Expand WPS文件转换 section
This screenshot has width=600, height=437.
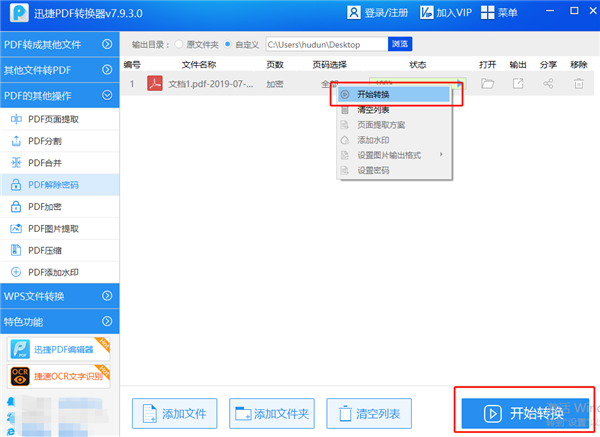point(60,296)
